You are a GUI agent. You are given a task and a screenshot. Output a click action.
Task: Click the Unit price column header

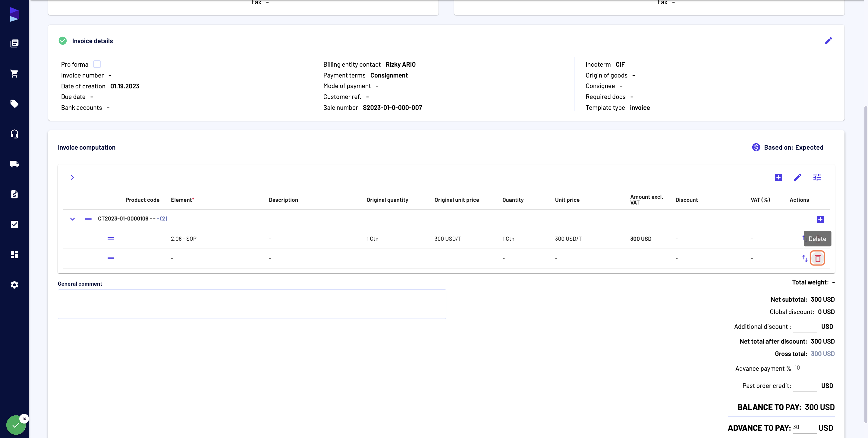(567, 200)
